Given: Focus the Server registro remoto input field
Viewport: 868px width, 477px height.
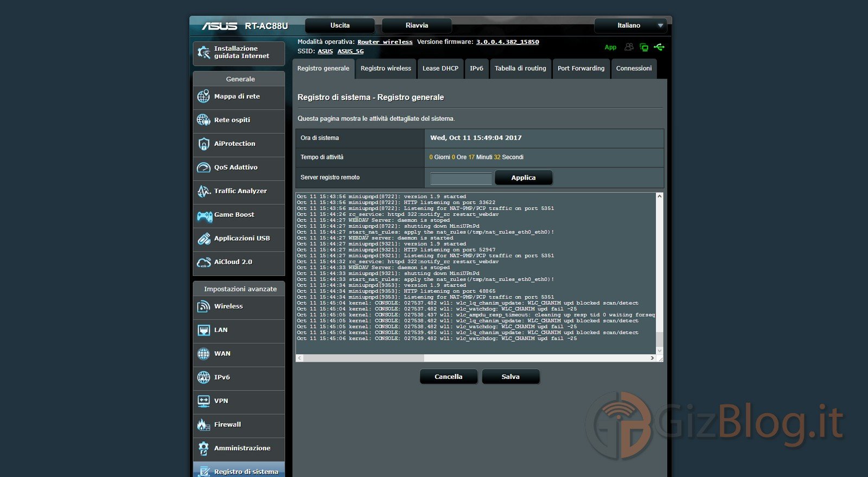Looking at the screenshot, I should click(x=461, y=178).
